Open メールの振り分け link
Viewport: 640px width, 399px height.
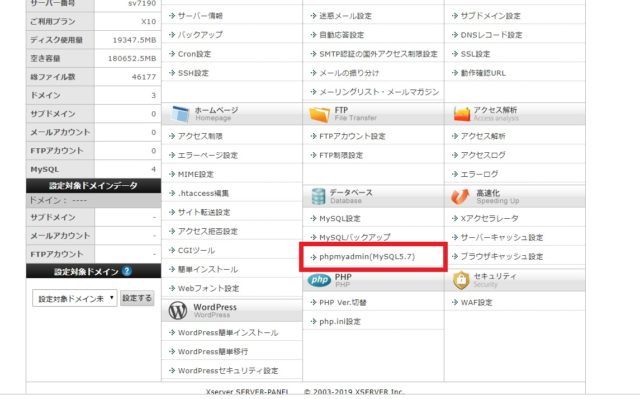349,73
